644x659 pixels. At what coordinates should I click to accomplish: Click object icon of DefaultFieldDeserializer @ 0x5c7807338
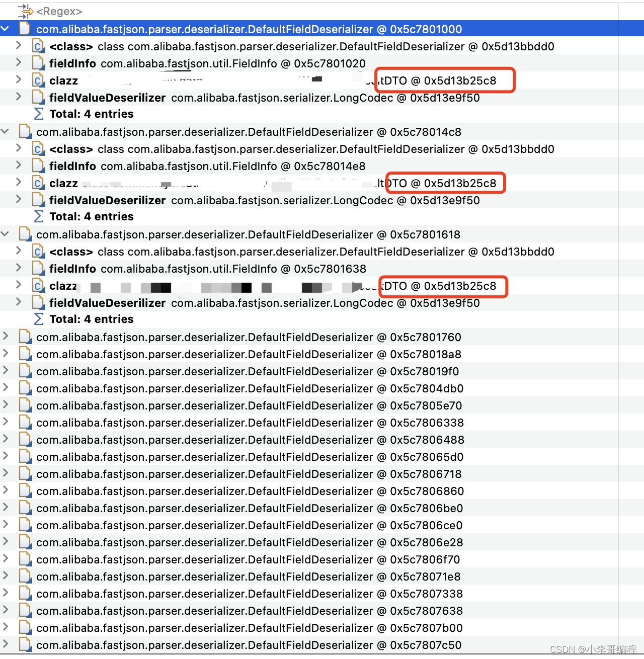[25, 594]
